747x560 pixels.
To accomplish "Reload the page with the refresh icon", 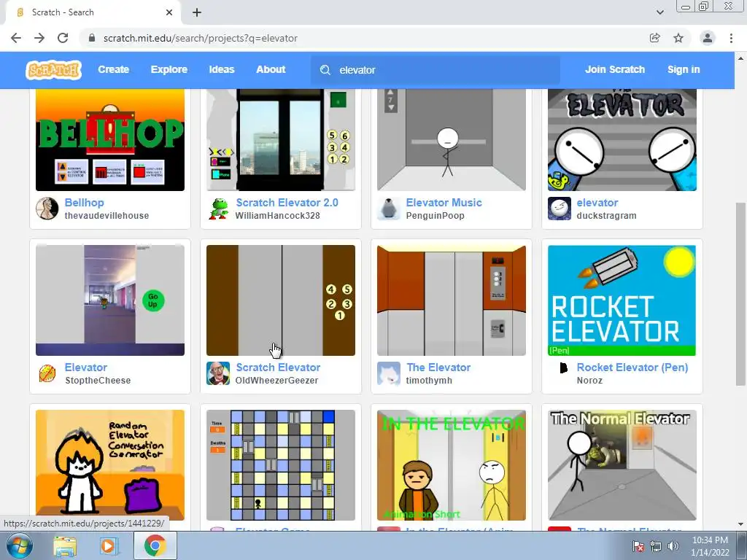I will point(63,38).
